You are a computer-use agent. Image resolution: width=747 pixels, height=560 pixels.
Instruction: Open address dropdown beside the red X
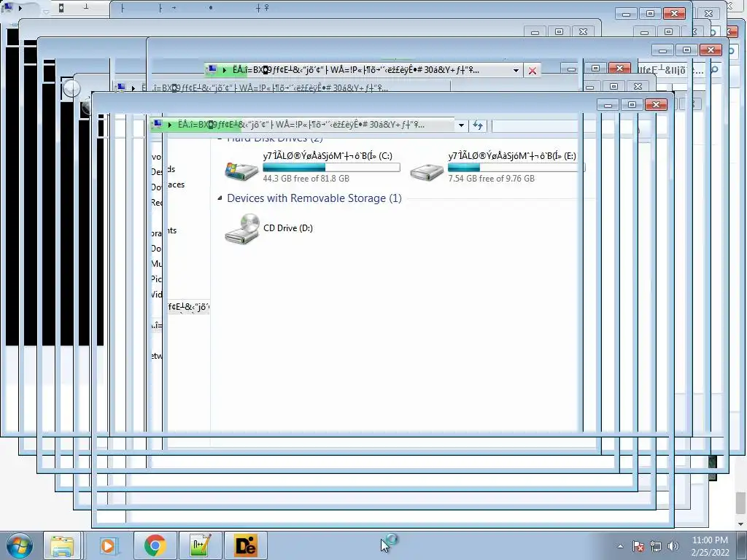click(x=516, y=71)
